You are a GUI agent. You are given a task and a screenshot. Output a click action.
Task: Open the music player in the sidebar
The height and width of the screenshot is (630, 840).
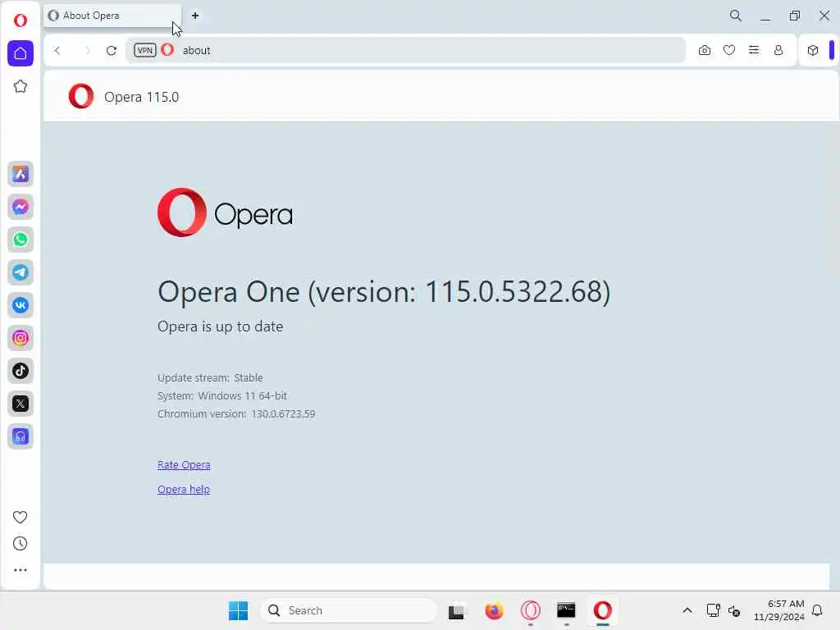[x=21, y=436]
